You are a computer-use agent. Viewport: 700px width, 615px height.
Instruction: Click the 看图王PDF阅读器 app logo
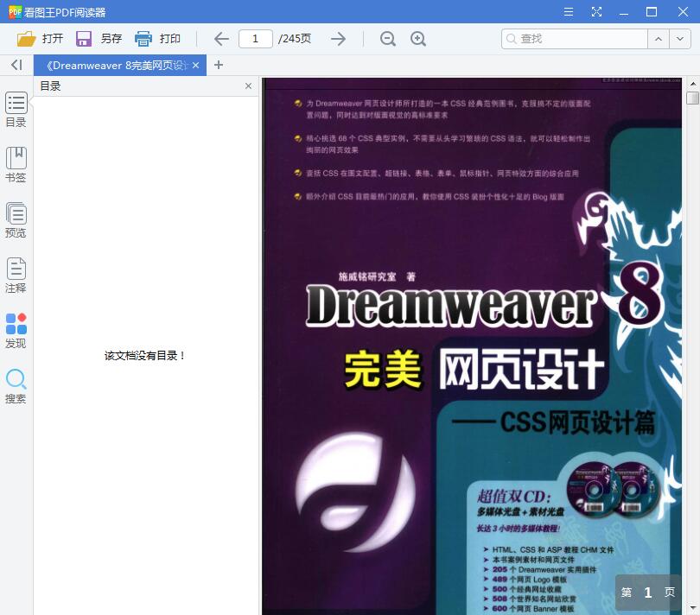pyautogui.click(x=15, y=12)
